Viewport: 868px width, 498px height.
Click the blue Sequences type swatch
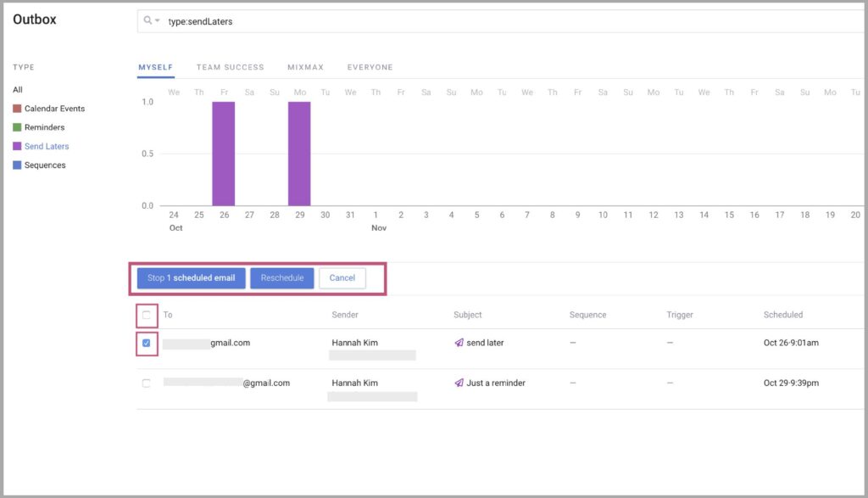(x=17, y=165)
